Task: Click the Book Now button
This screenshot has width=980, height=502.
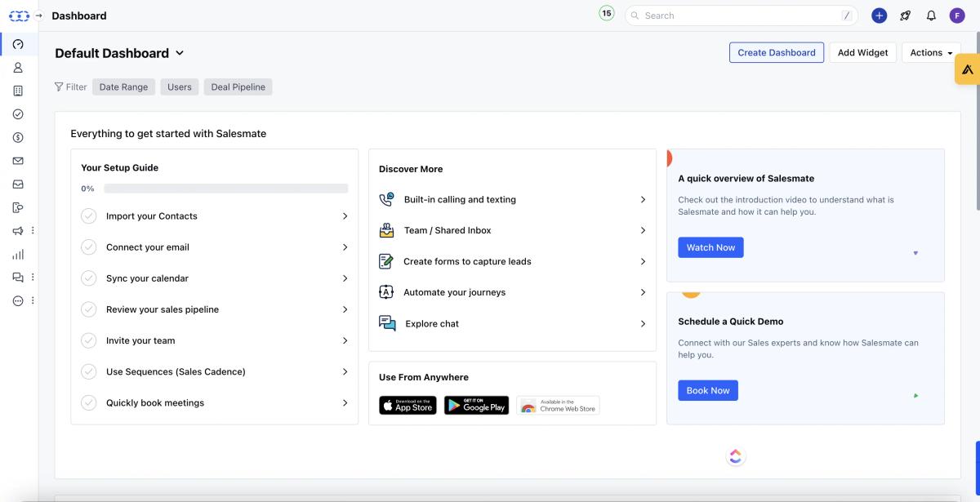Action: [x=708, y=390]
